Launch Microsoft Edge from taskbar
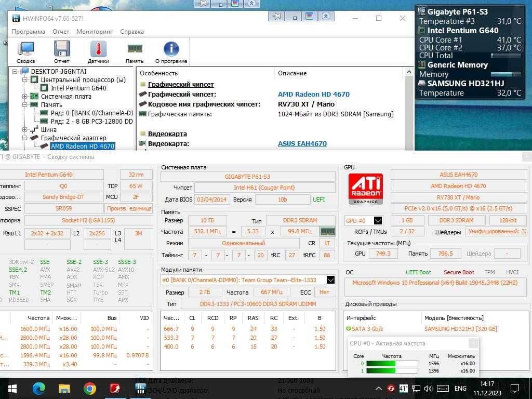The image size is (532, 399). pos(38,389)
